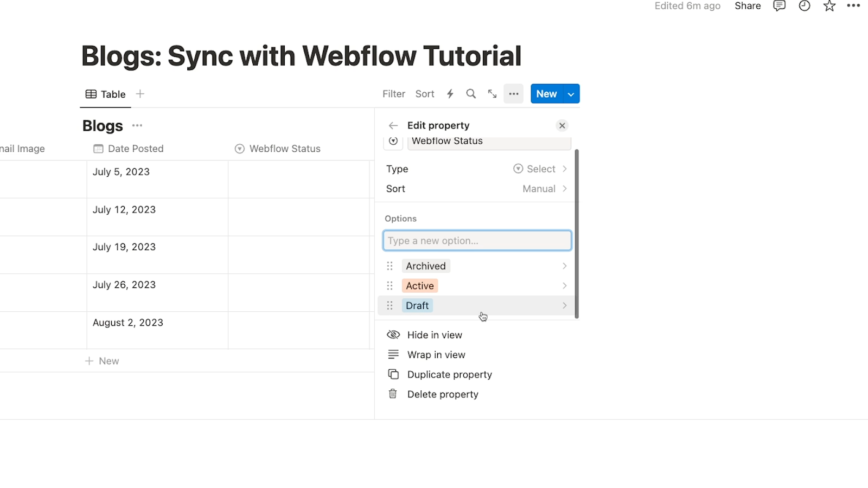Change property Type from Select
The height and width of the screenshot is (488, 868).
(x=477, y=169)
